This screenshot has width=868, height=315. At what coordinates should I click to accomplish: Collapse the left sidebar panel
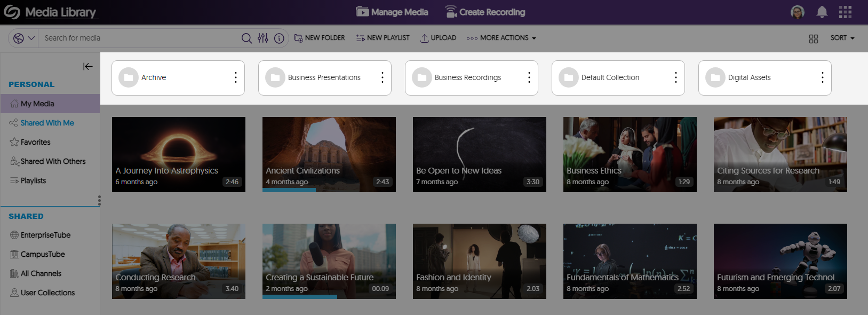tap(88, 66)
